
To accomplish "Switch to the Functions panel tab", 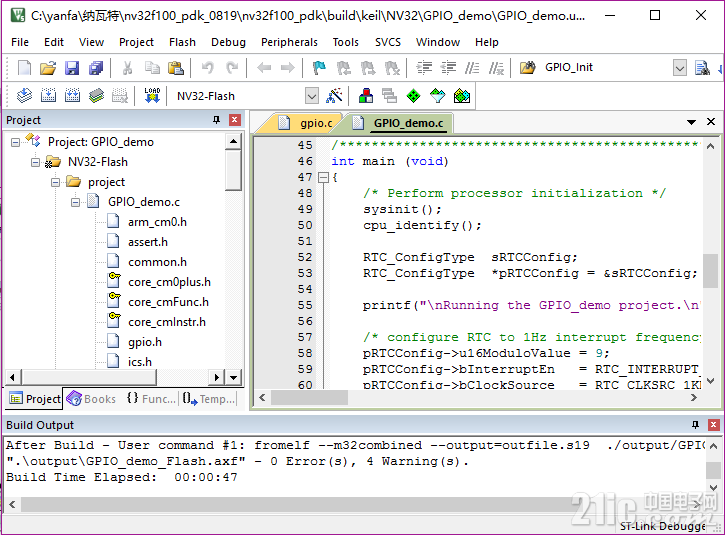I will [x=151, y=399].
